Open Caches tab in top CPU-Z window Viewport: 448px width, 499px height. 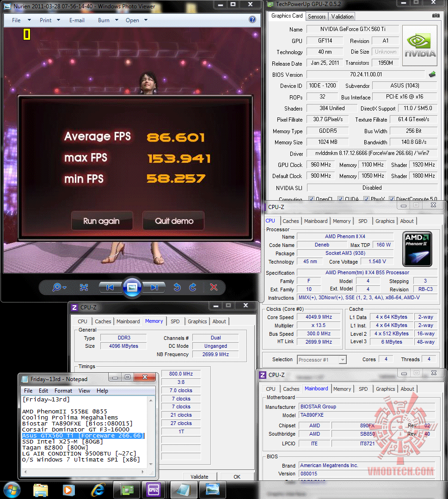(x=290, y=221)
